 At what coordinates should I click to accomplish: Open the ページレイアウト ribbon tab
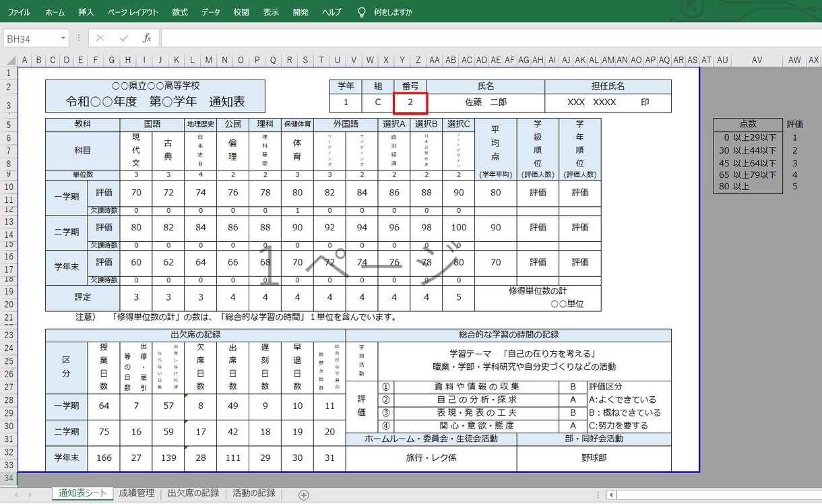tap(133, 12)
